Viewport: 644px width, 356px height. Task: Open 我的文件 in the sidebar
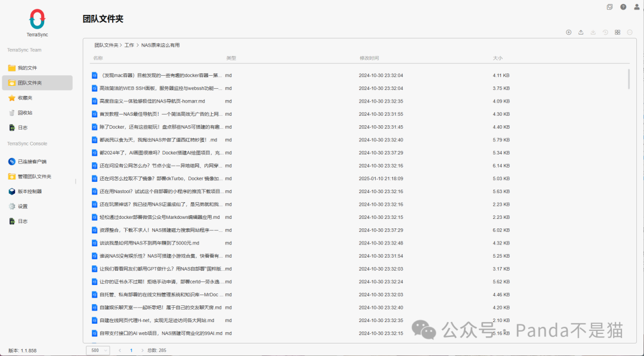(x=38, y=68)
